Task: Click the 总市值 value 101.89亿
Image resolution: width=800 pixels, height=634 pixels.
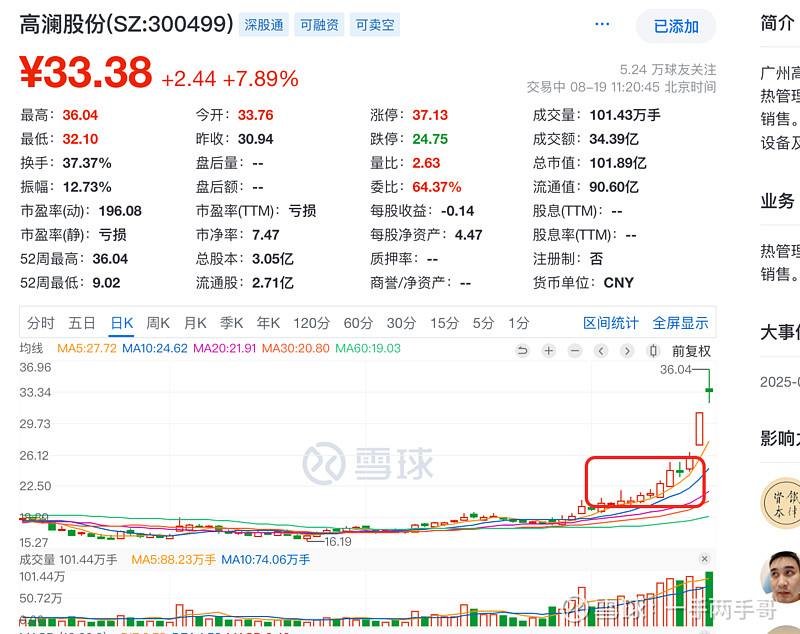Action: (618, 163)
